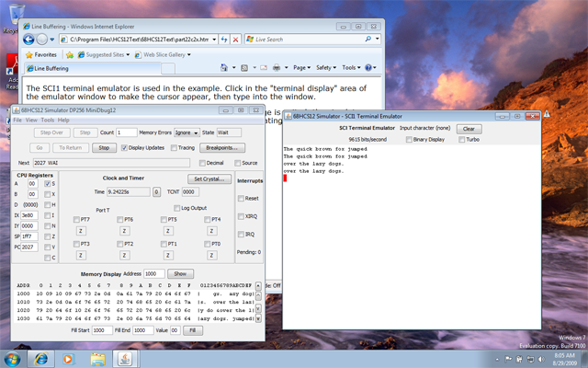Open a new tab in Internet Explorer
This screenshot has height=368, width=588.
168,68
